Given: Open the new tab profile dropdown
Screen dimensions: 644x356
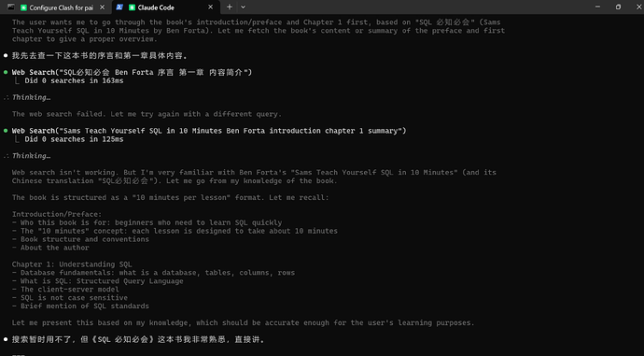Looking at the screenshot, I should [x=244, y=7].
